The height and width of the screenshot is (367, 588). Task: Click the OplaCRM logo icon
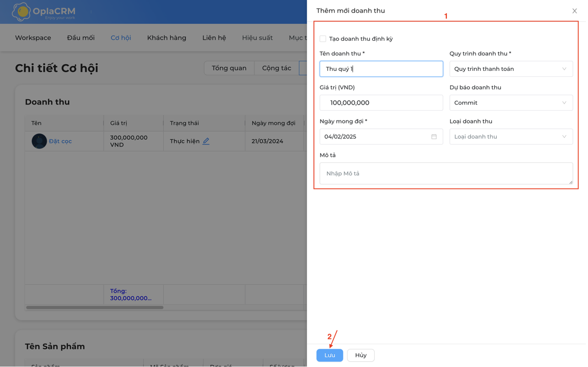(21, 12)
